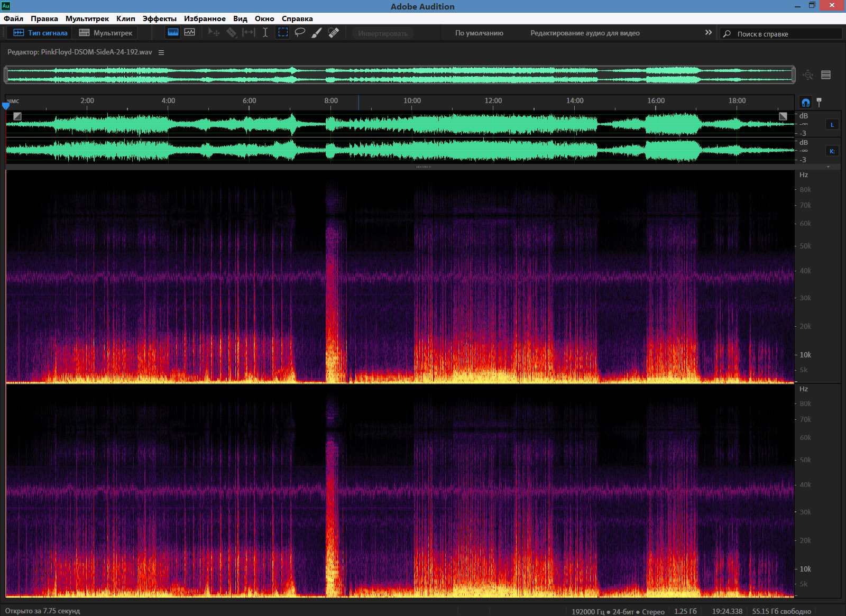Screen dimensions: 846x616
Task: Open the Избранное menu
Action: 205,19
